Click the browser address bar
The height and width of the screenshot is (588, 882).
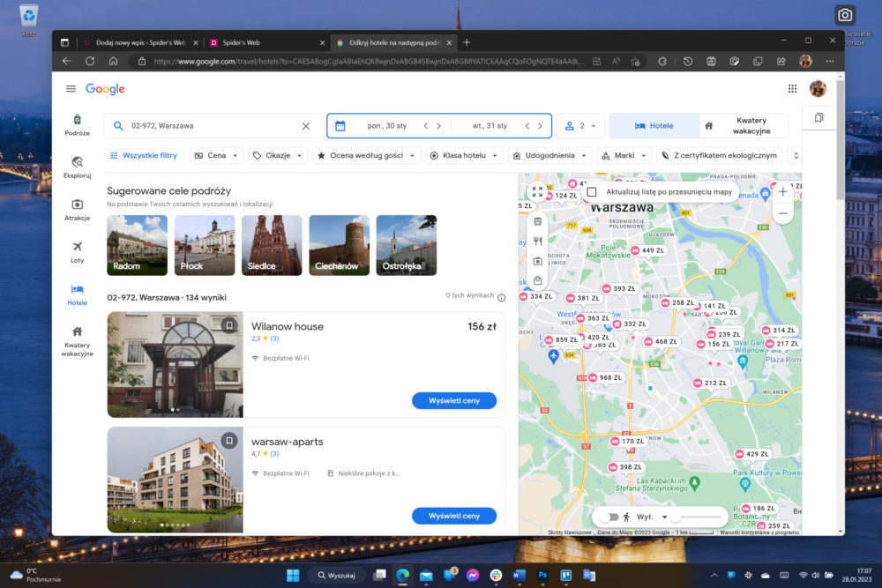pos(366,62)
